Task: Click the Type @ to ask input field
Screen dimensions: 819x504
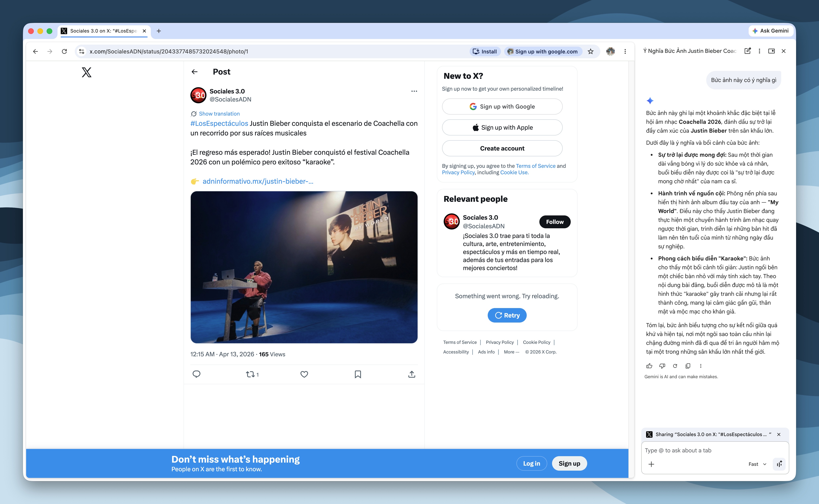Action: coord(700,450)
